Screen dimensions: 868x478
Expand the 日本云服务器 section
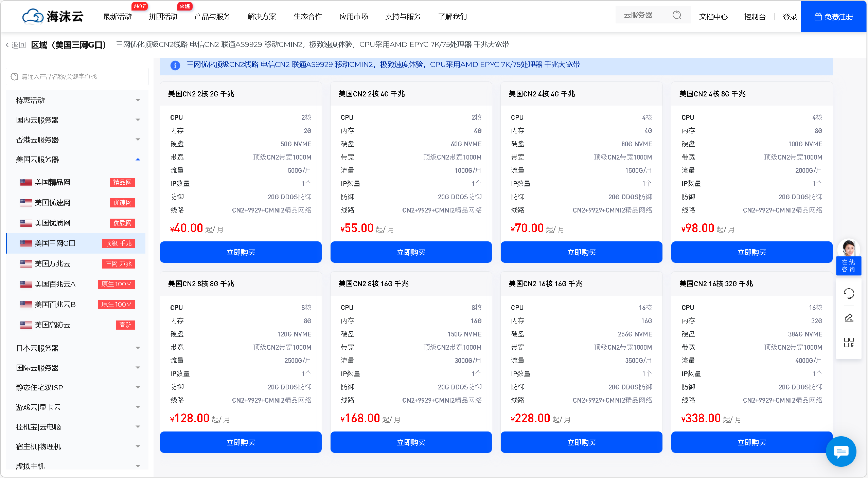coord(77,348)
